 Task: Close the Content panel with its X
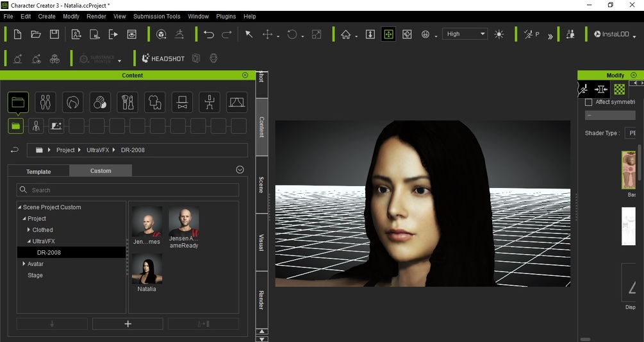pos(245,75)
